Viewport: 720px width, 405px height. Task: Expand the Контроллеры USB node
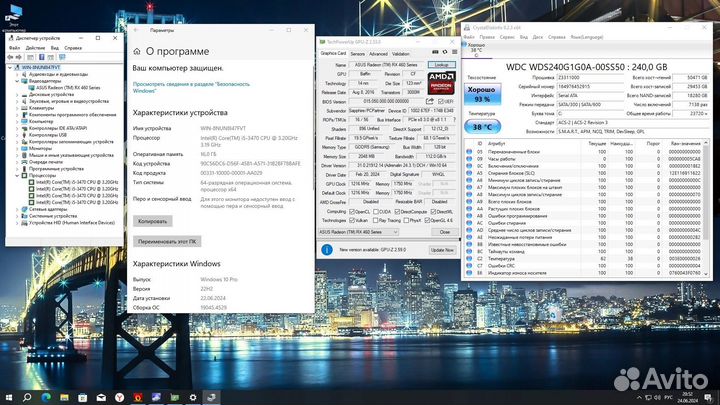[17, 135]
